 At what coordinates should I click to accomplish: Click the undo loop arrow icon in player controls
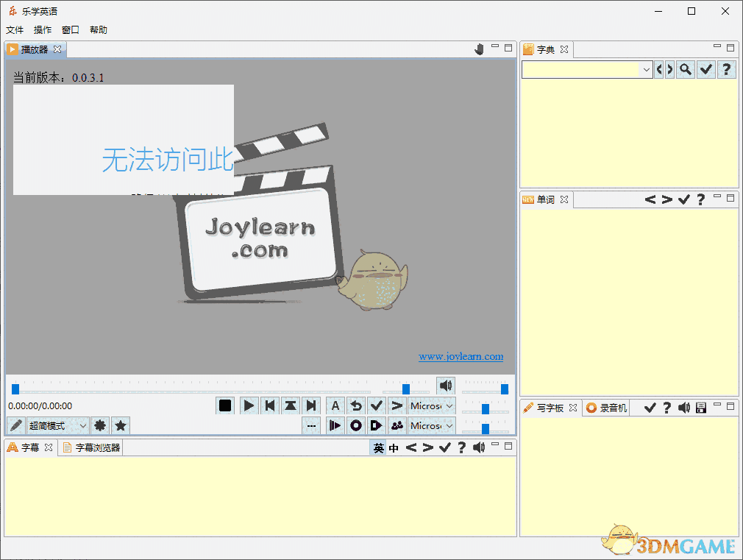355,405
